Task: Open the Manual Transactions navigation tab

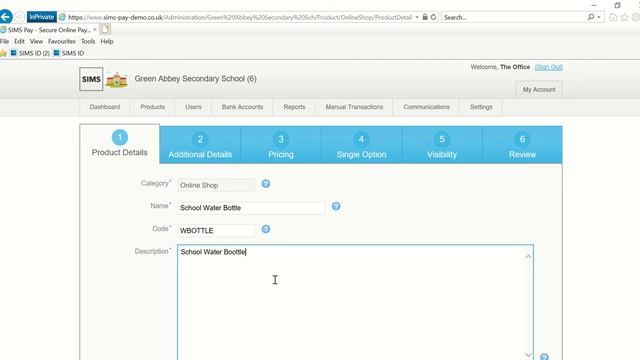Action: (354, 107)
